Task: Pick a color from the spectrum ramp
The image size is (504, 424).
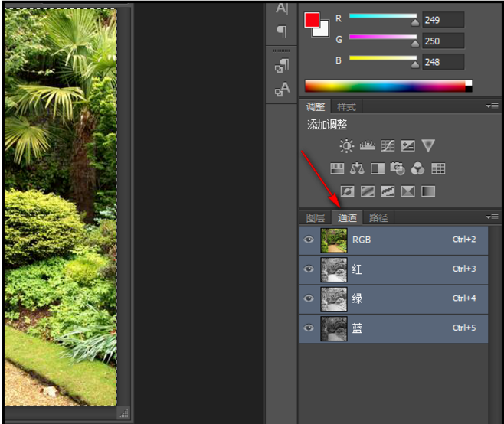Action: (x=385, y=86)
